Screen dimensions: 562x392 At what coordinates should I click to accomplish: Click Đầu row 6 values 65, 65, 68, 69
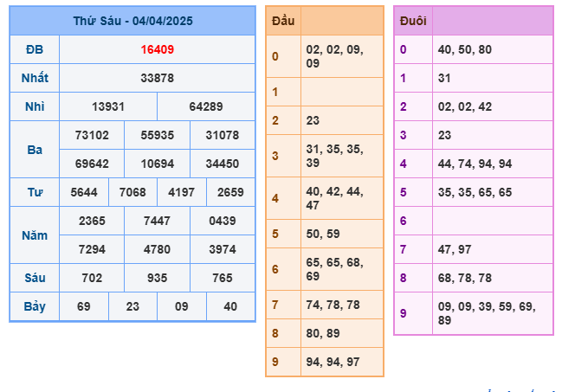335,269
